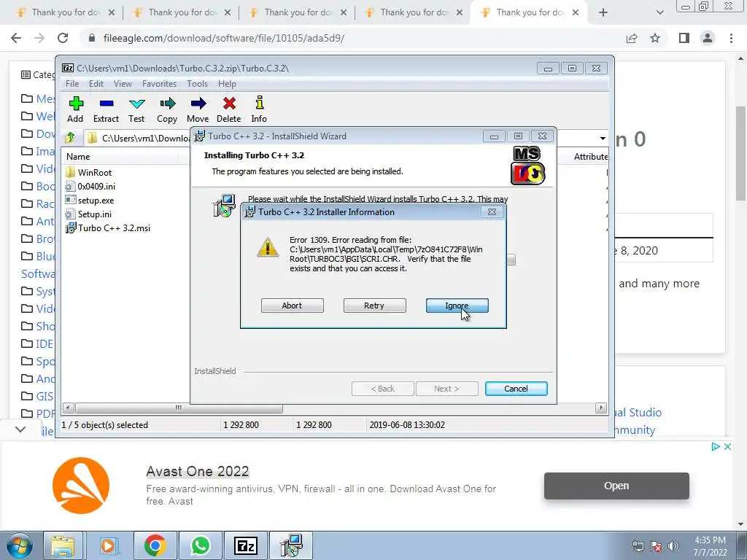Open the Favorites menu in 7-Zip
The width and height of the screenshot is (747, 560).
tap(160, 84)
